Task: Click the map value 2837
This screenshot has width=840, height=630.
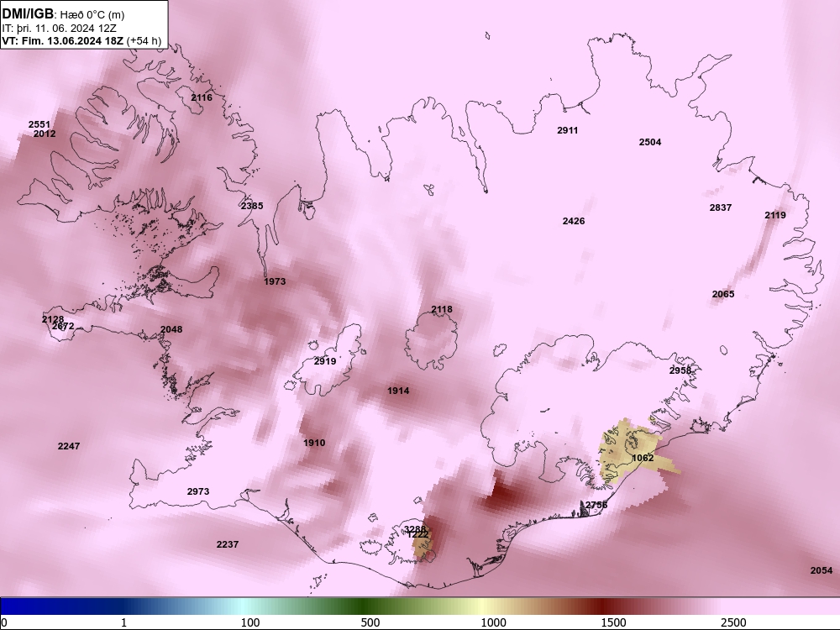Action: point(721,207)
